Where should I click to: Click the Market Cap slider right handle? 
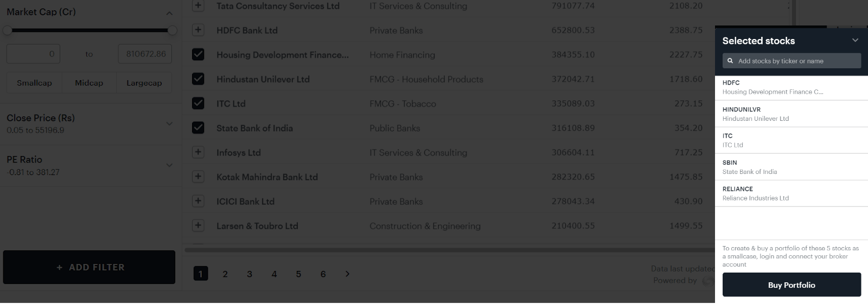tap(172, 30)
